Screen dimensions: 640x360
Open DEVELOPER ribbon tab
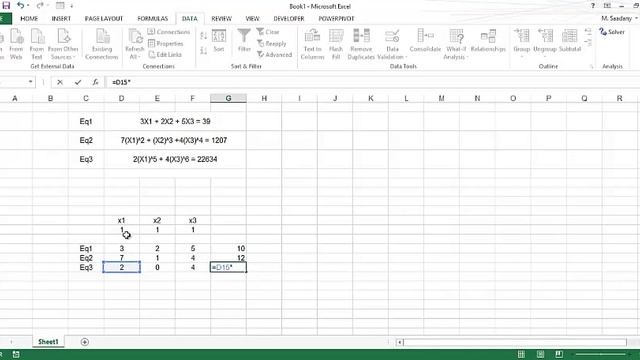pyautogui.click(x=289, y=19)
